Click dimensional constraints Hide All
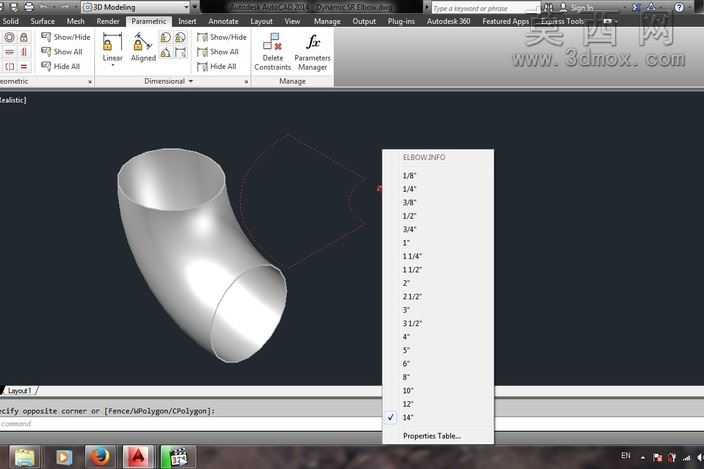This screenshot has width=704, height=469. (x=217, y=66)
